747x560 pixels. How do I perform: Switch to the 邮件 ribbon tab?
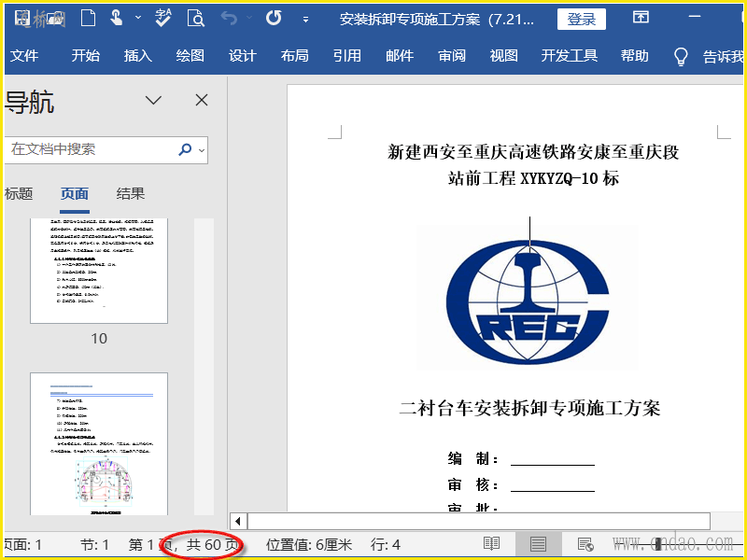pyautogui.click(x=400, y=56)
